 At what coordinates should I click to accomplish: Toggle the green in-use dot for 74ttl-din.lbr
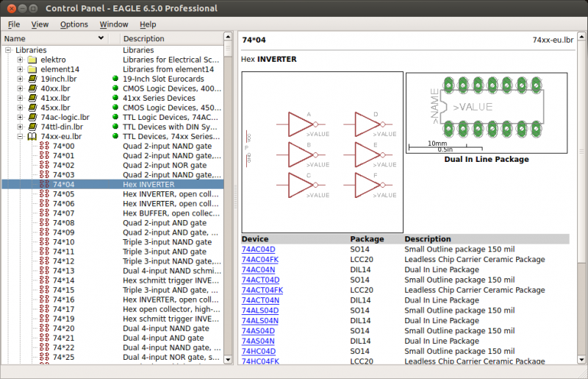[115, 127]
